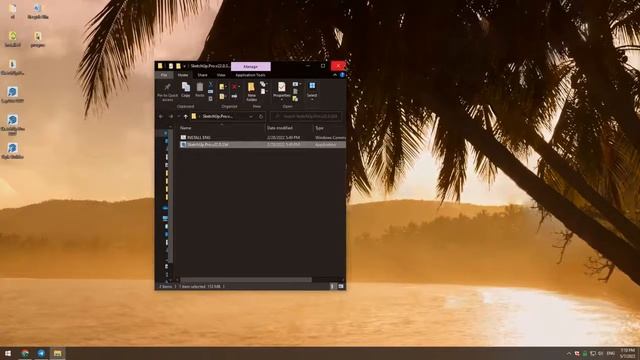Viewport: 640px width, 360px height.
Task: Click the red X Delete icon
Action: pyautogui.click(x=234, y=87)
